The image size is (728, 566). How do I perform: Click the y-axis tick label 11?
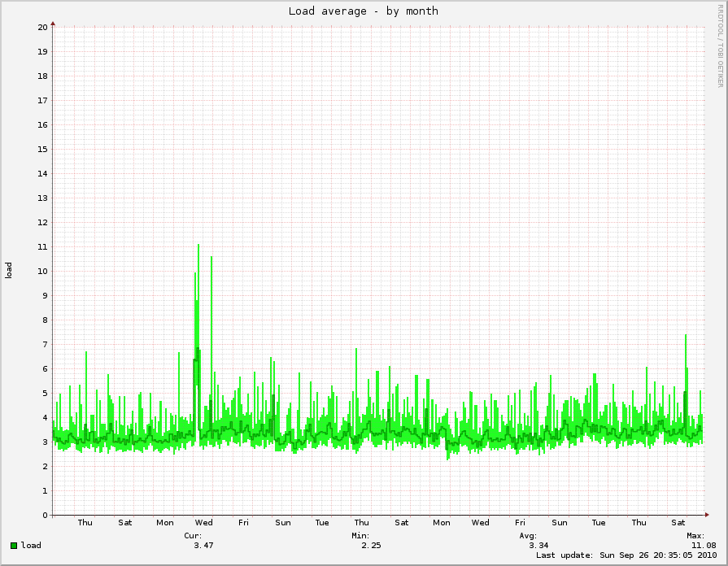[x=43, y=246]
